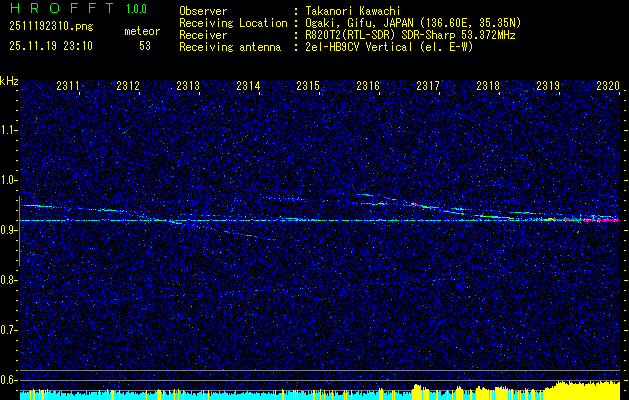Image resolution: width=629 pixels, height=400 pixels.
Task: Click the version number 1.0.0
Action: 136,9
